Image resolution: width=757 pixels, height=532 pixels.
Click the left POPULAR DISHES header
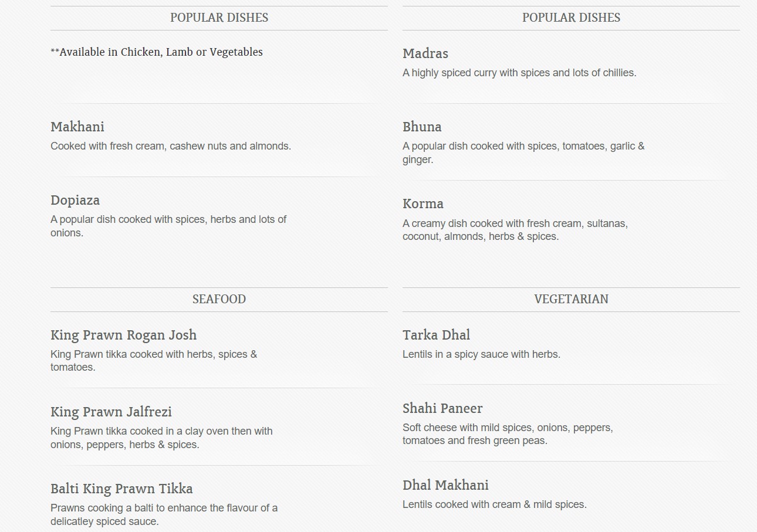[x=219, y=18]
